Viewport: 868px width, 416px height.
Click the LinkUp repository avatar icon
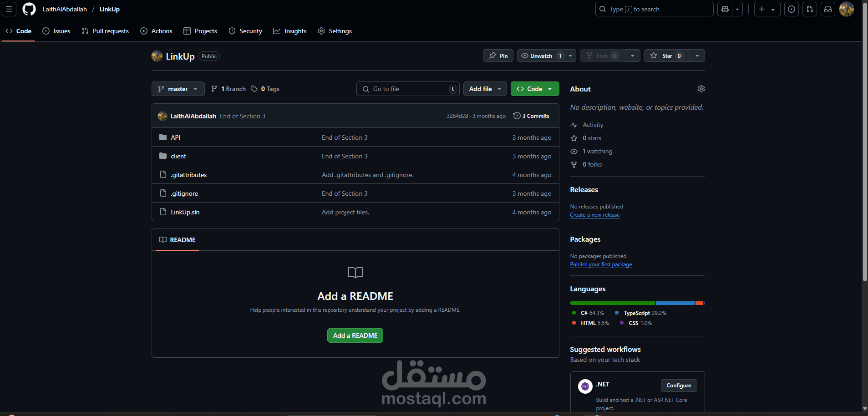[157, 56]
